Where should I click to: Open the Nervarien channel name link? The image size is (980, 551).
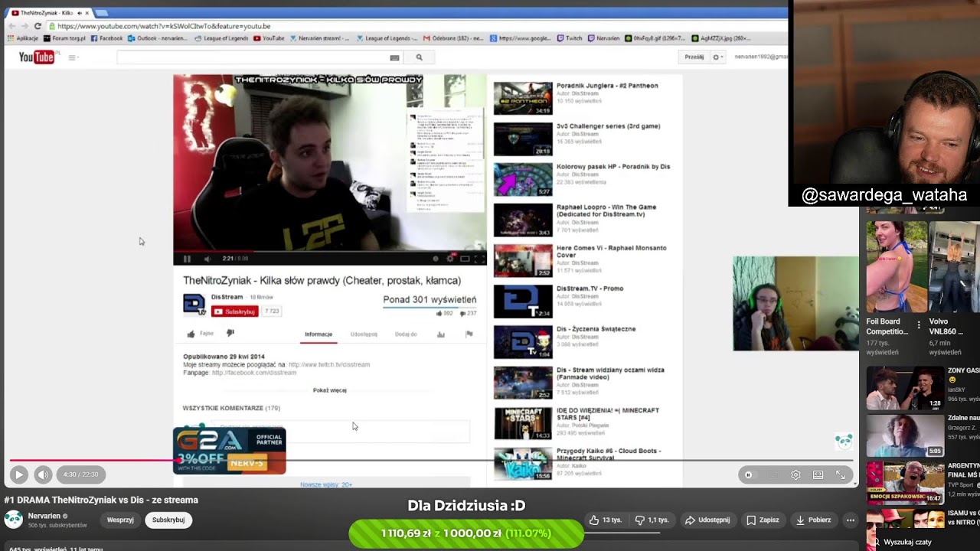(x=44, y=516)
